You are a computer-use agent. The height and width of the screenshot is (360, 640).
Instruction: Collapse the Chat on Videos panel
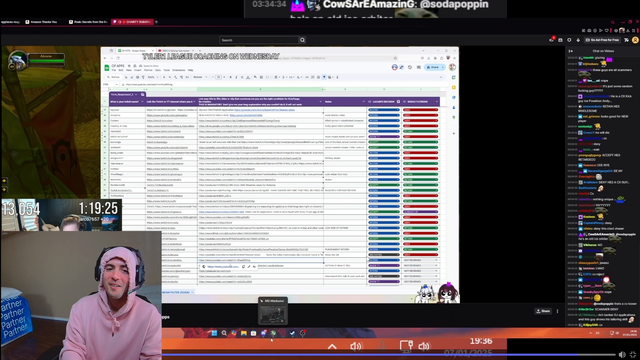pyautogui.click(x=571, y=51)
